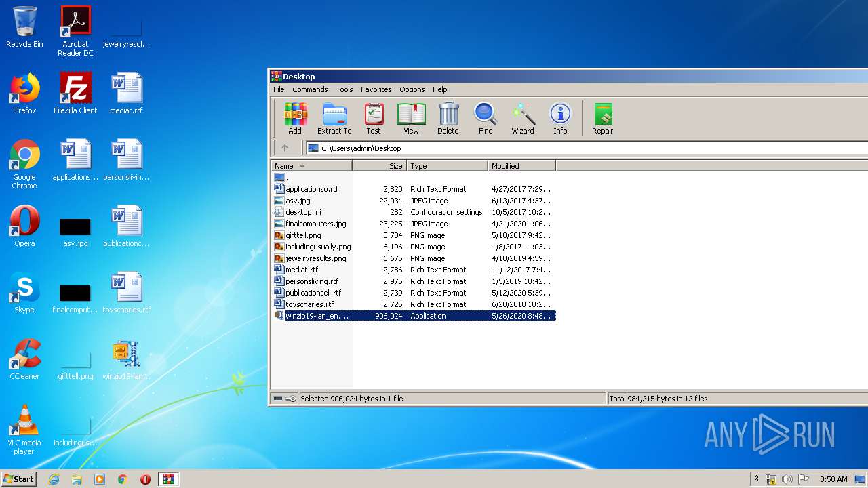Image resolution: width=868 pixels, height=488 pixels.
Task: Select asv.jpg in the file list
Action: click(x=414, y=201)
